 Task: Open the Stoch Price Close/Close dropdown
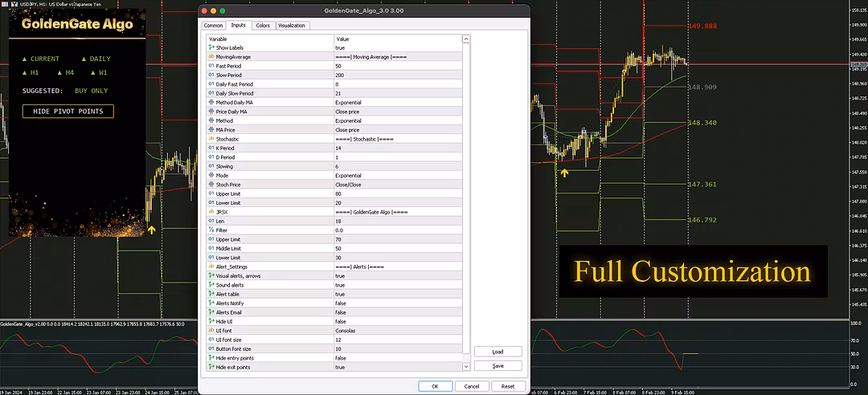(x=398, y=185)
